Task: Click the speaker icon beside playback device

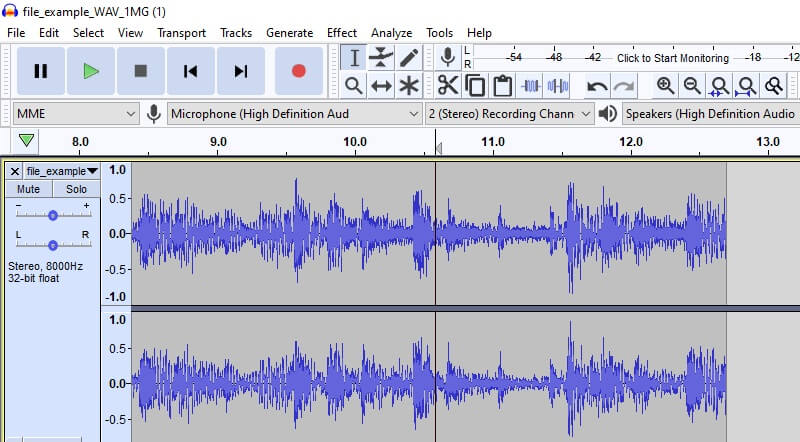Action: (608, 113)
